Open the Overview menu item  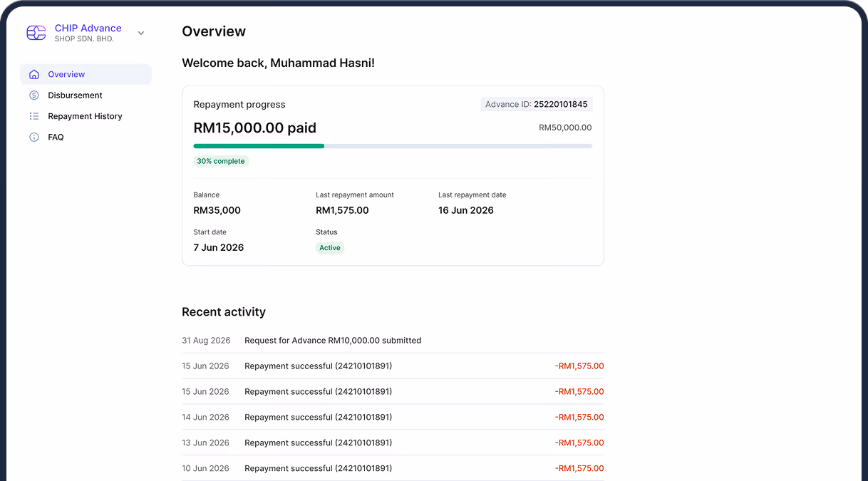(x=86, y=74)
